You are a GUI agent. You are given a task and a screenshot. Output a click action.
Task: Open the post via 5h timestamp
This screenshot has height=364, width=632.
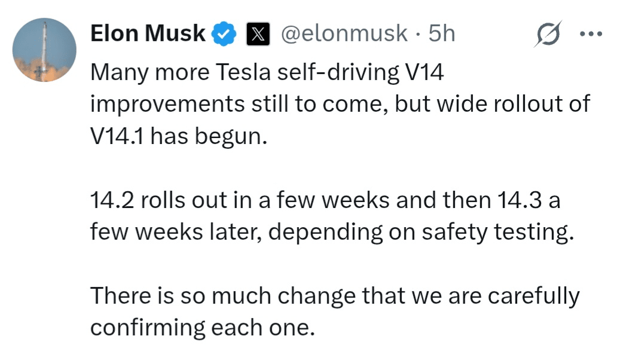442,34
